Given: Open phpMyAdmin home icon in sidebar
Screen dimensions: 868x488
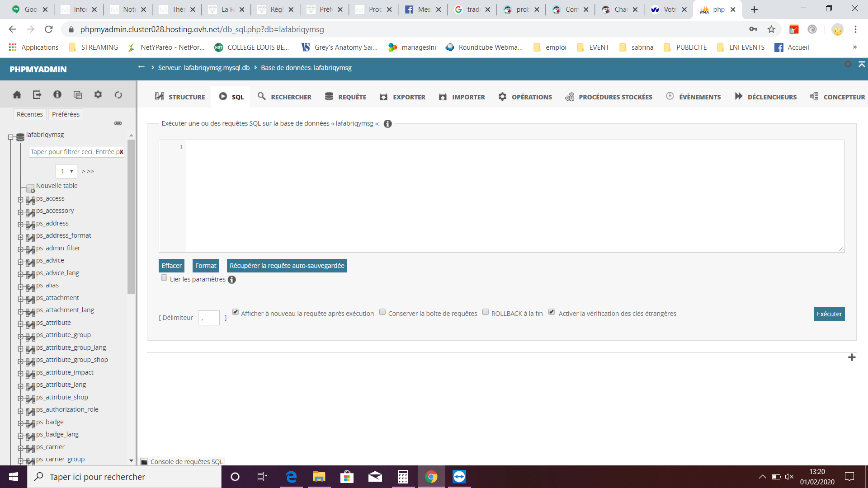Looking at the screenshot, I should (17, 94).
